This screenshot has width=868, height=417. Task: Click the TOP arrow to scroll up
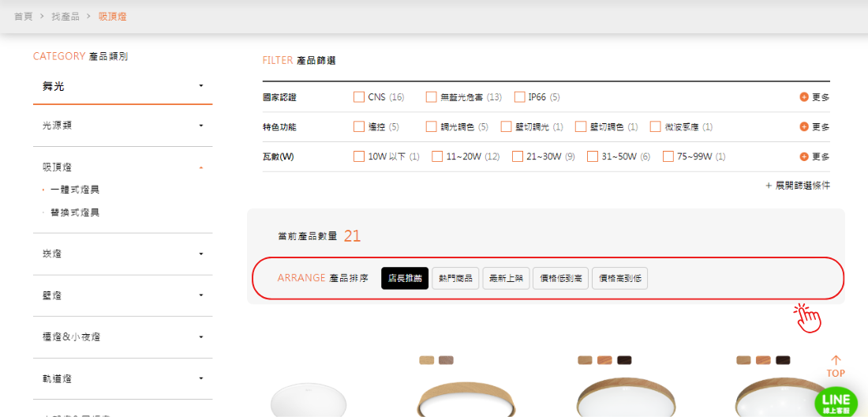coord(836,366)
